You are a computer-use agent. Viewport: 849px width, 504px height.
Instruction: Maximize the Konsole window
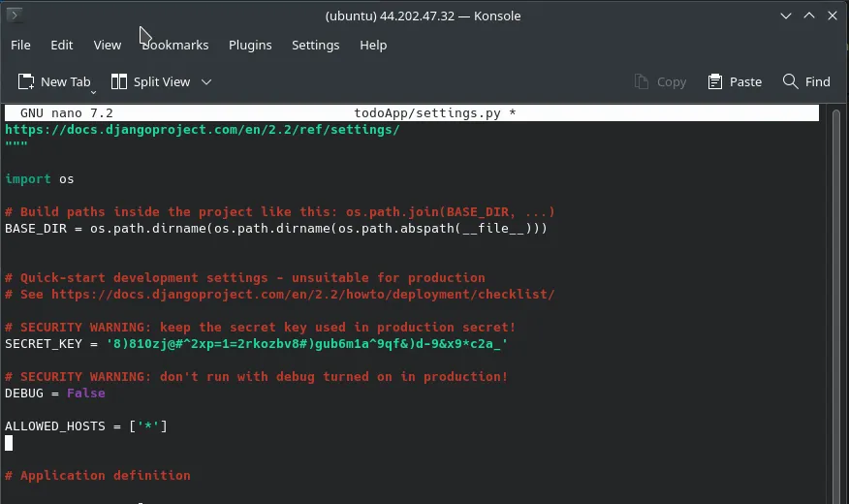click(806, 16)
